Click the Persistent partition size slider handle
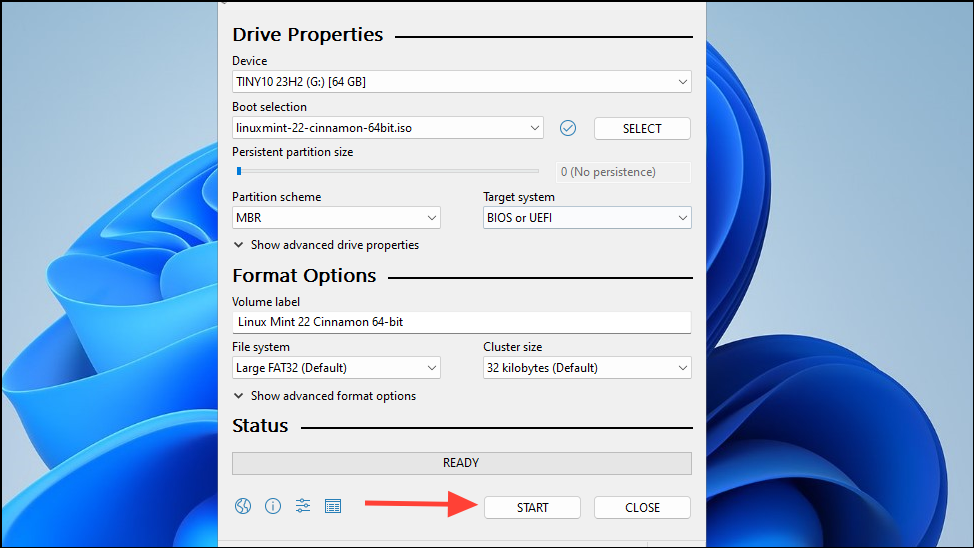The image size is (974, 548). pyautogui.click(x=239, y=171)
